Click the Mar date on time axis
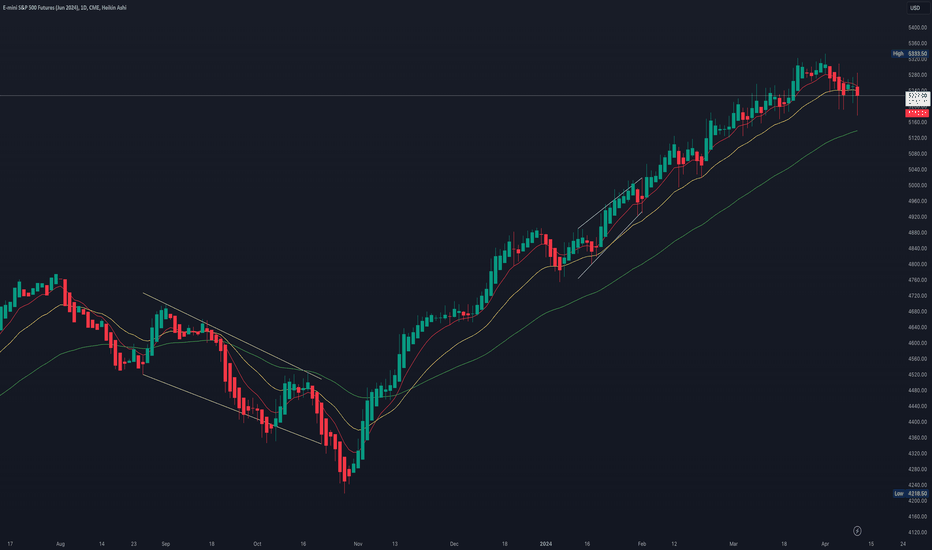 coord(733,543)
